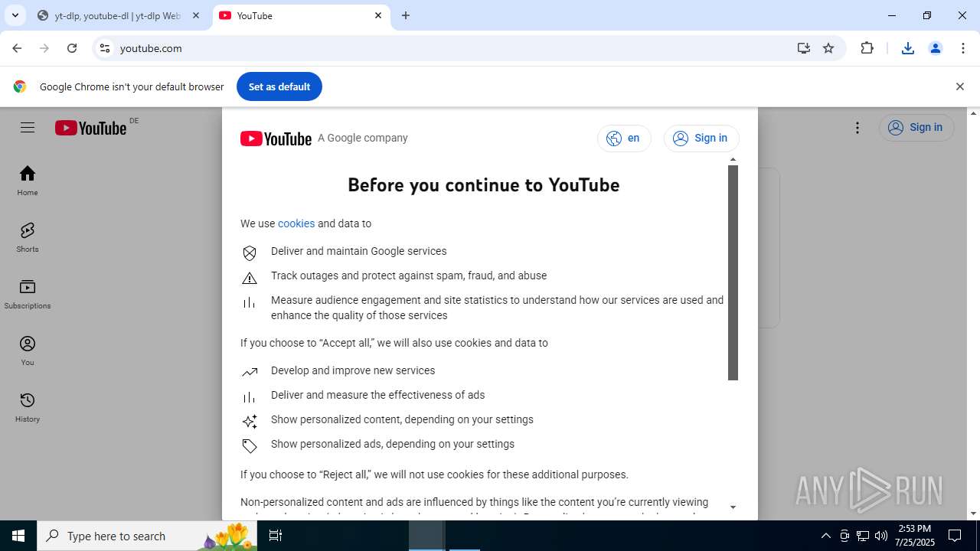Show hidden system tray icons
This screenshot has height=551, width=980.
[825, 536]
